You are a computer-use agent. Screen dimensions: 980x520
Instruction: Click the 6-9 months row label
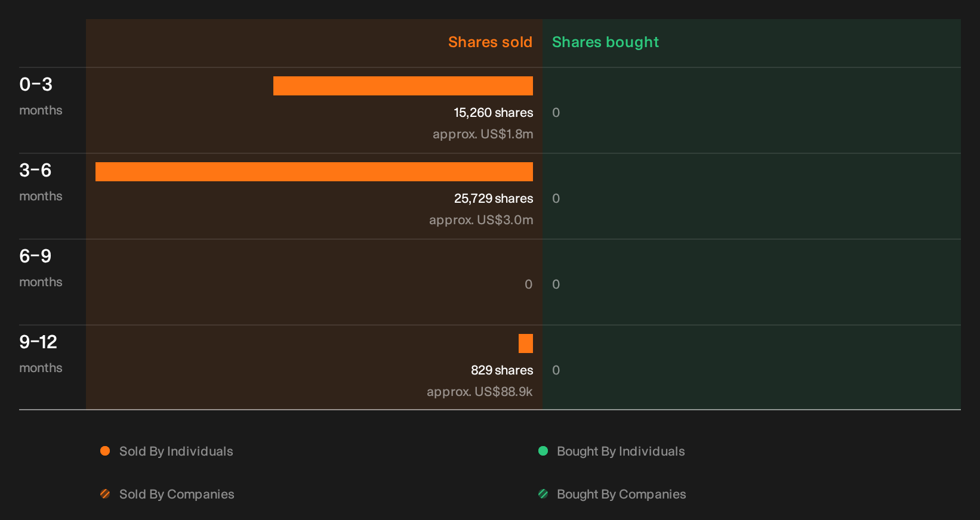click(x=41, y=268)
